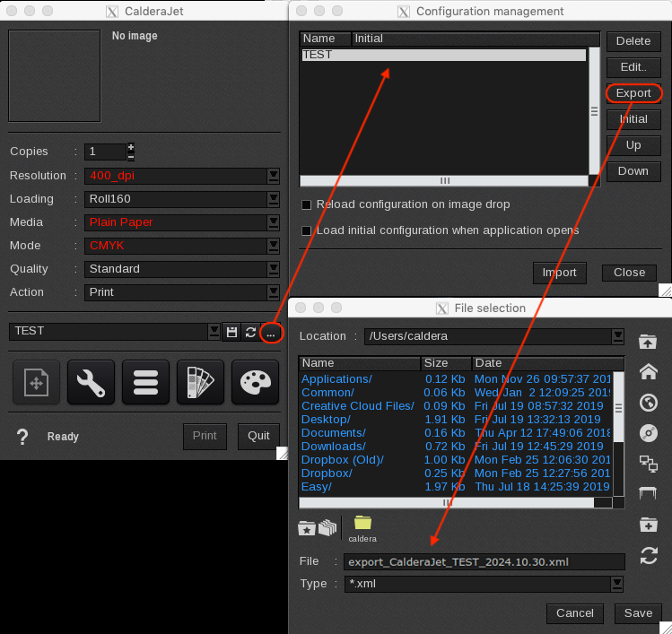
Task: Save configuration with the floppy disk icon
Action: (x=231, y=332)
